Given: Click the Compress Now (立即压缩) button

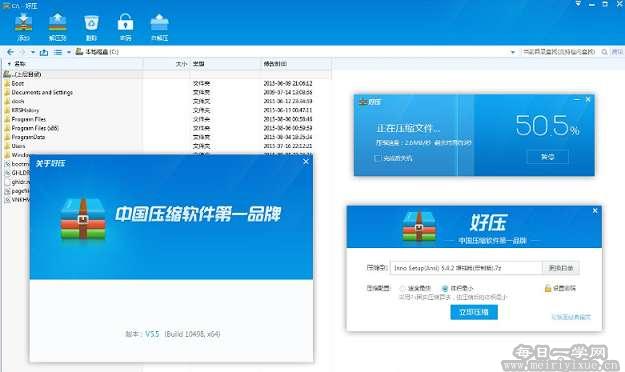Looking at the screenshot, I should tap(474, 312).
